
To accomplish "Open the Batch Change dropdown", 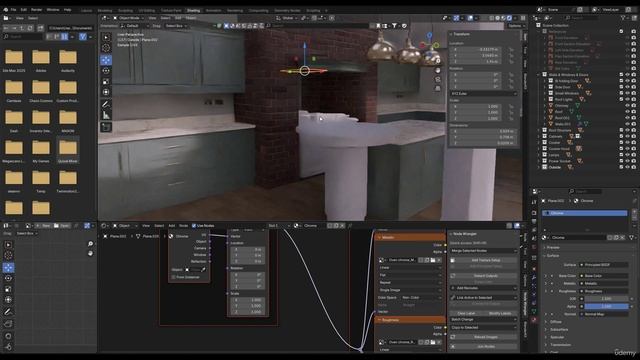I will tap(484, 320).
